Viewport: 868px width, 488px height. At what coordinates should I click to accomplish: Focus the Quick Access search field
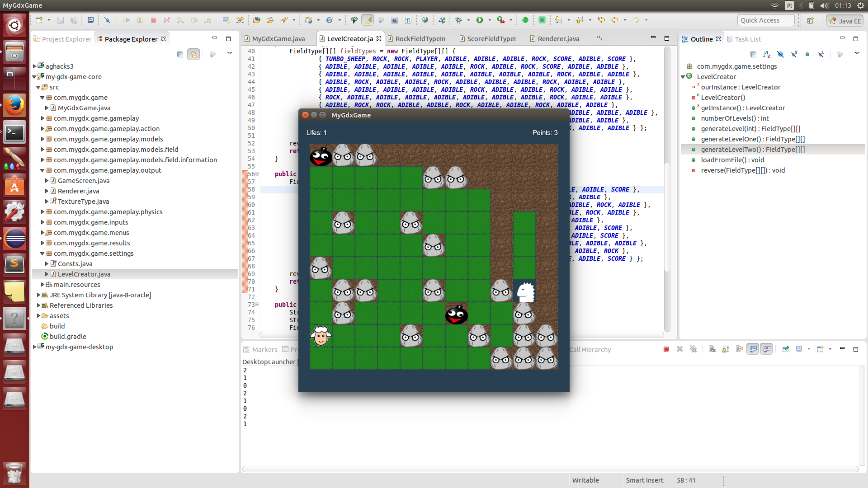(x=765, y=20)
